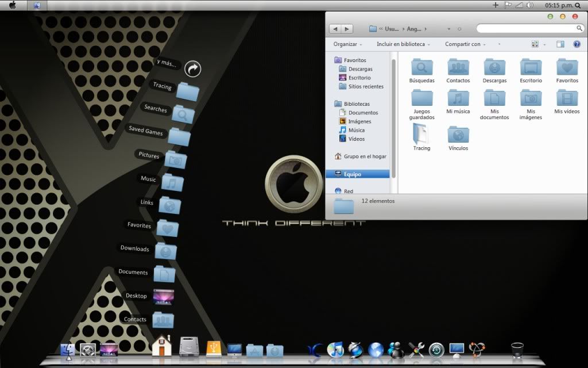Image resolution: width=588 pixels, height=368 pixels.
Task: Open Music folder in desktop stack
Action: point(172,182)
